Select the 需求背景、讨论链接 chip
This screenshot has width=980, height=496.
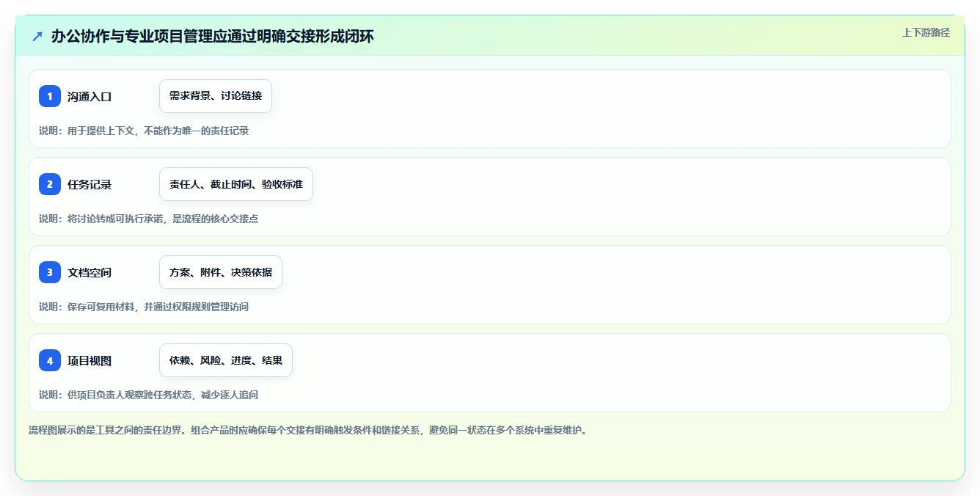tap(216, 96)
